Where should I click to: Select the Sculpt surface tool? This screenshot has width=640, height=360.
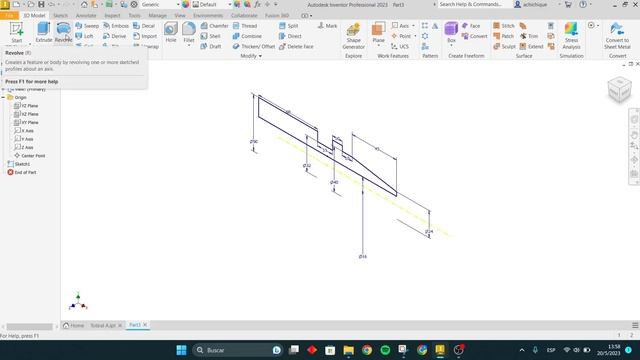point(504,47)
